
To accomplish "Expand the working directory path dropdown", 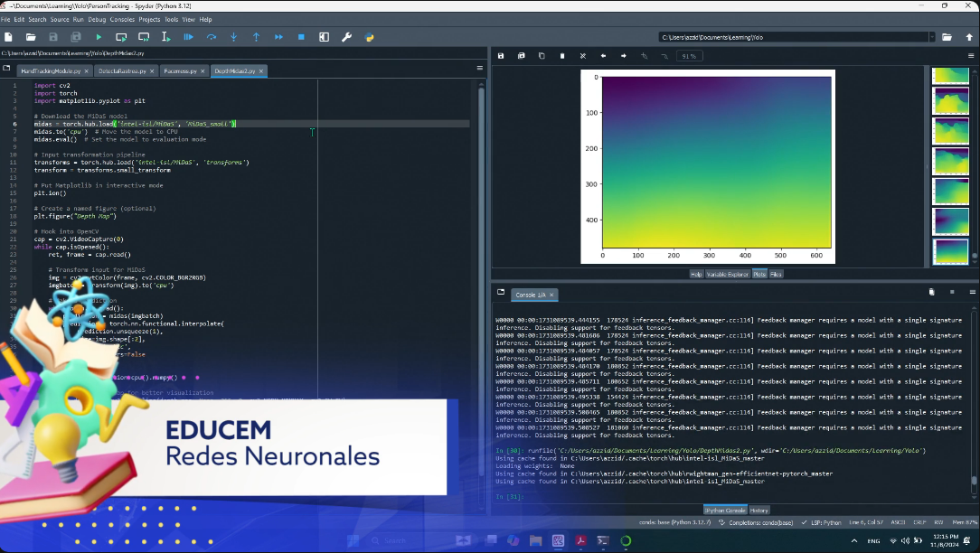I will (x=931, y=37).
